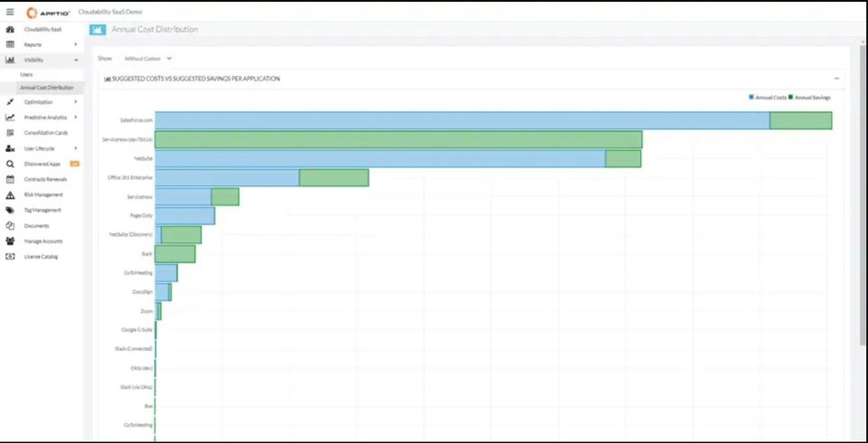Click the hamburger menu icon

(10, 12)
